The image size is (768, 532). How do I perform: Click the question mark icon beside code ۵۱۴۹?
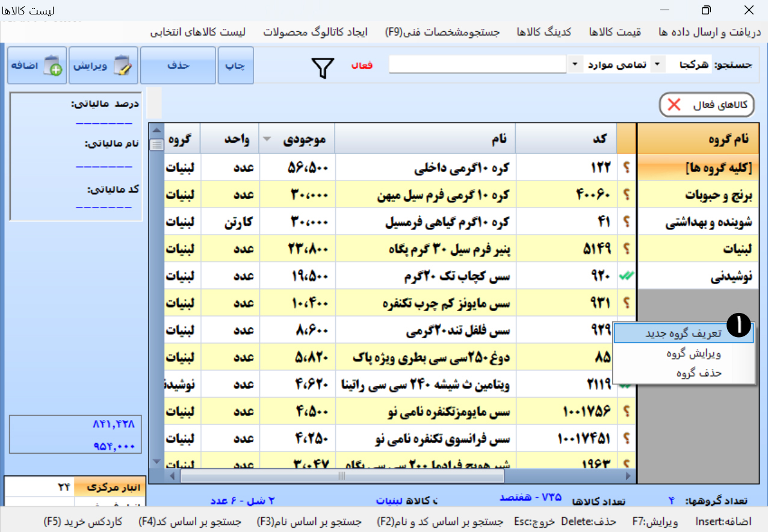pyautogui.click(x=627, y=249)
